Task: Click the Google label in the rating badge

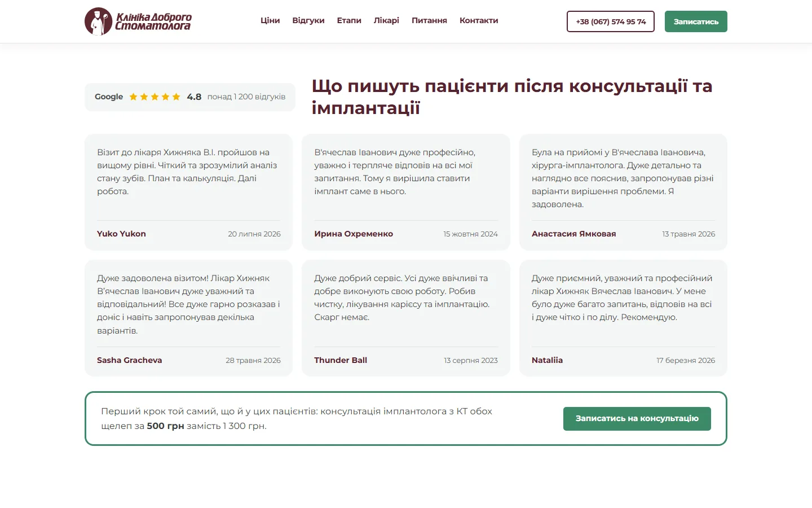Action: pyautogui.click(x=109, y=97)
